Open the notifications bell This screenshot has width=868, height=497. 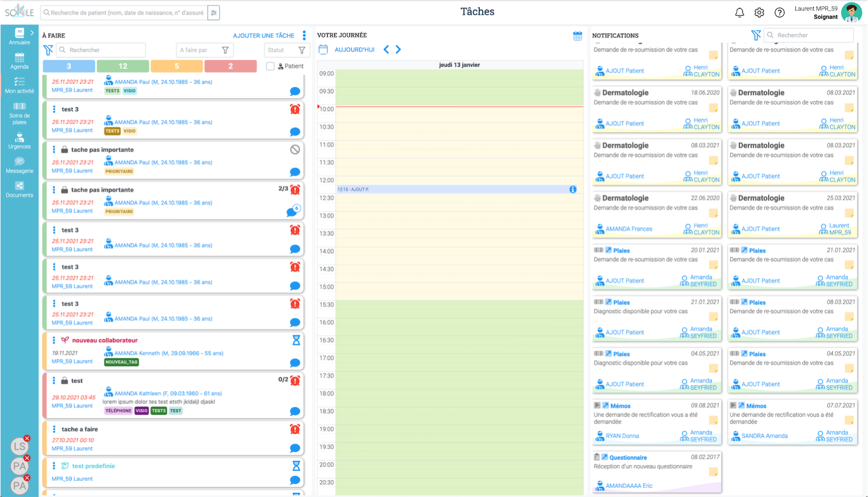click(x=739, y=12)
